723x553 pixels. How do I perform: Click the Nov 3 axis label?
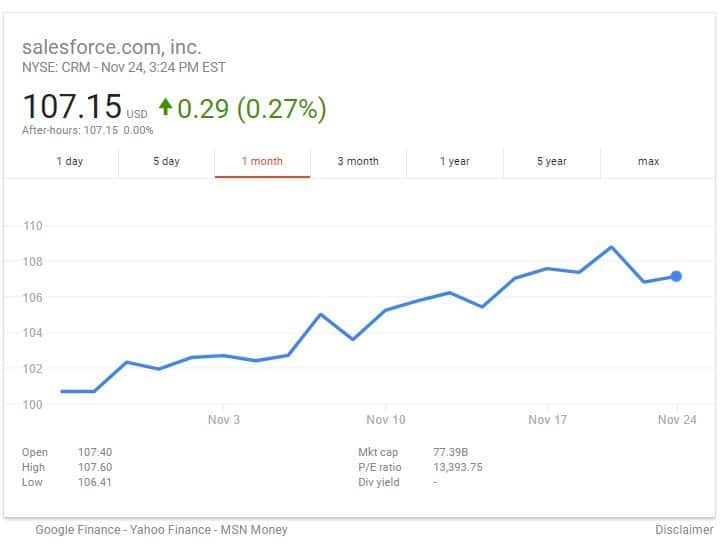pos(223,420)
